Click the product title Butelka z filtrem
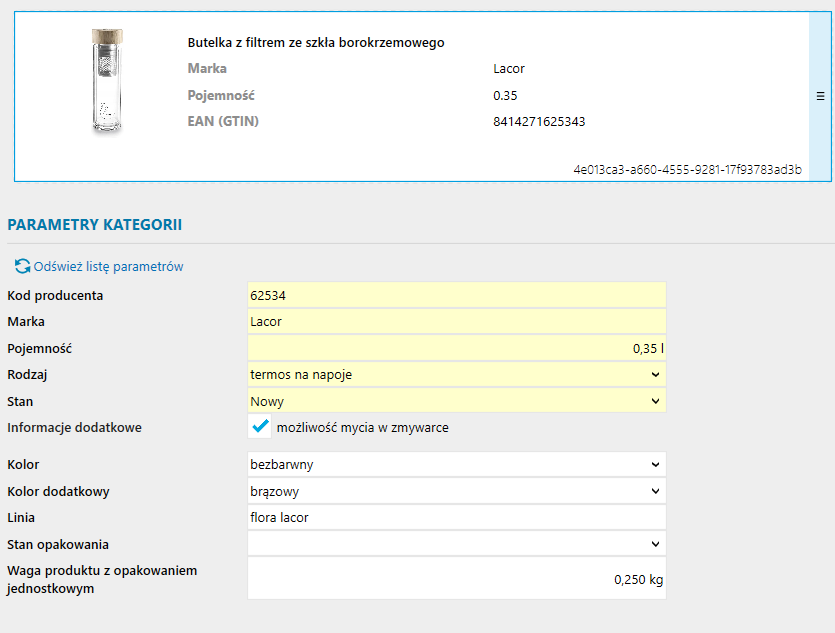The height and width of the screenshot is (633, 835). 316,43
